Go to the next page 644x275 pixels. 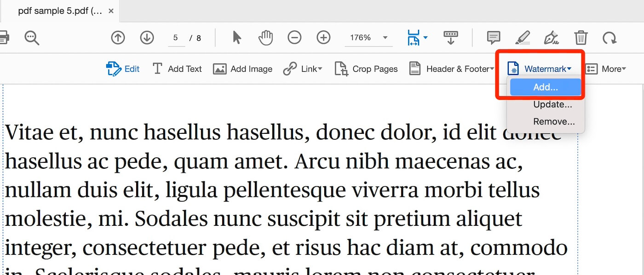147,38
